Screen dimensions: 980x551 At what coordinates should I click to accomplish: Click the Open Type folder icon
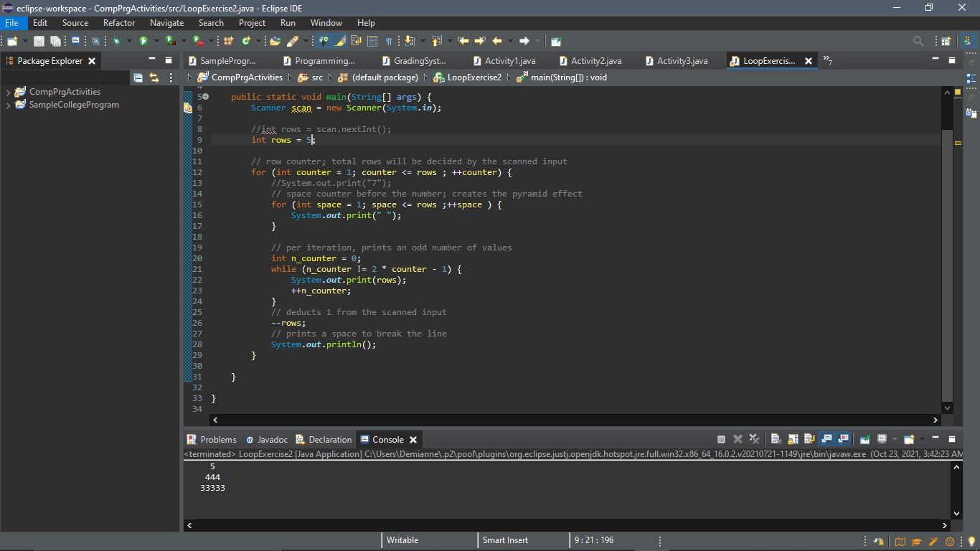[275, 42]
